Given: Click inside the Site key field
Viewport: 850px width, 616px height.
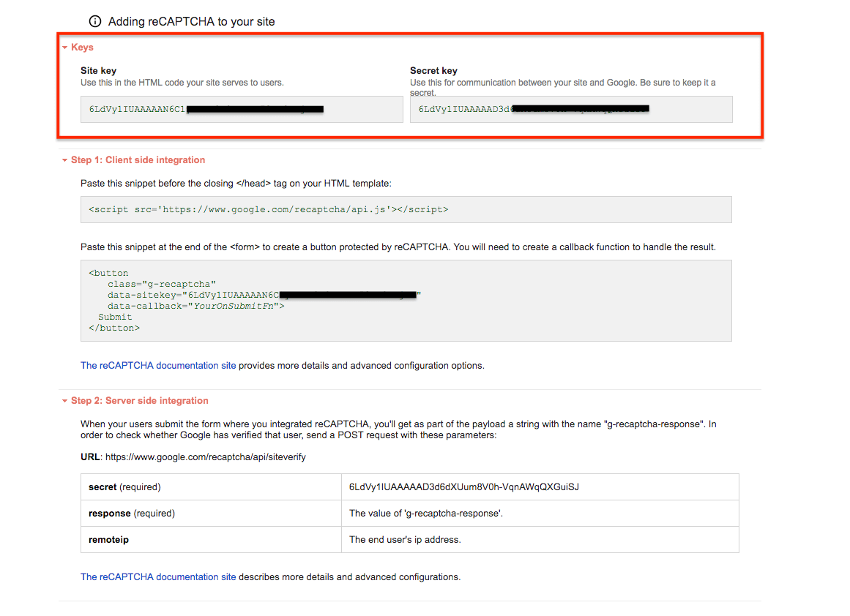Looking at the screenshot, I should click(242, 110).
